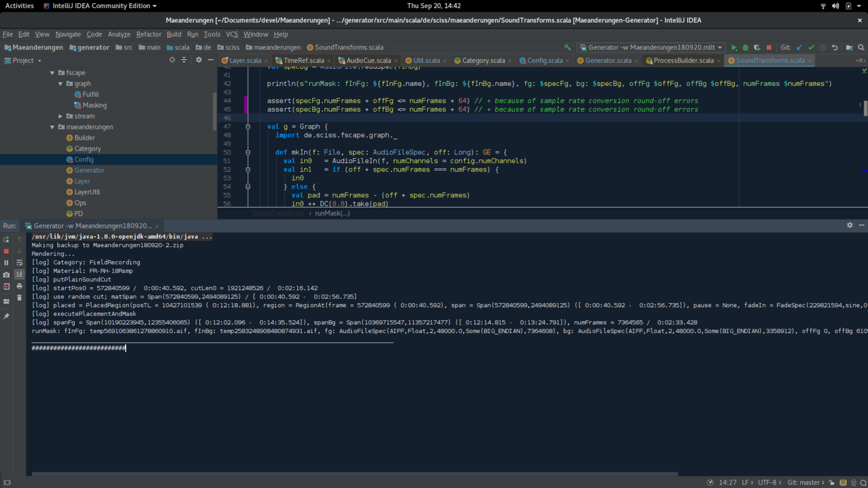This screenshot has width=868, height=488.
Task: Open the Refactor menu
Action: point(148,35)
